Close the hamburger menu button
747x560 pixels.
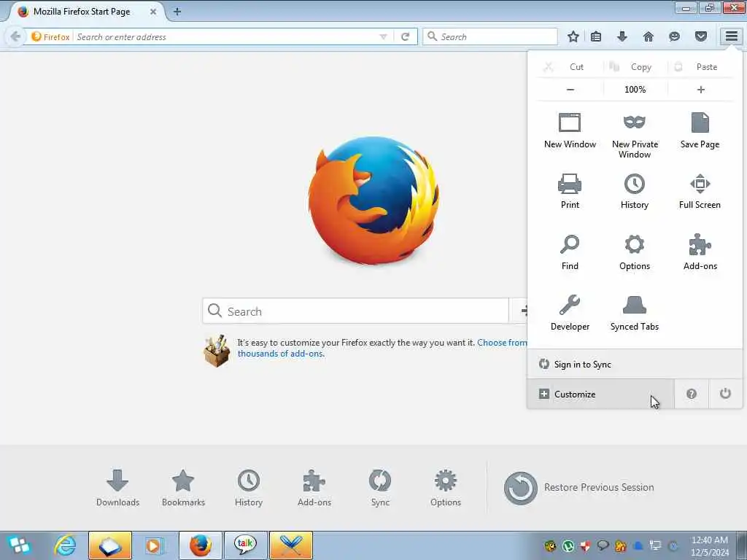[732, 36]
